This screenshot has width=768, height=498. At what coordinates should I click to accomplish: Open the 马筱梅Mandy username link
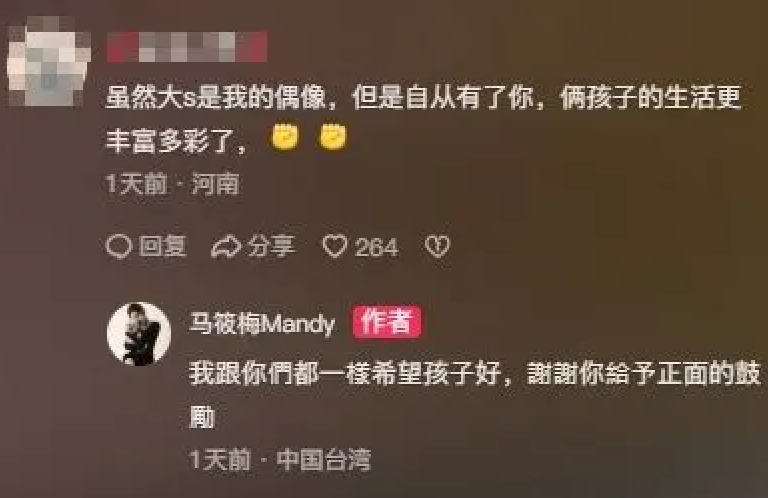(262, 324)
